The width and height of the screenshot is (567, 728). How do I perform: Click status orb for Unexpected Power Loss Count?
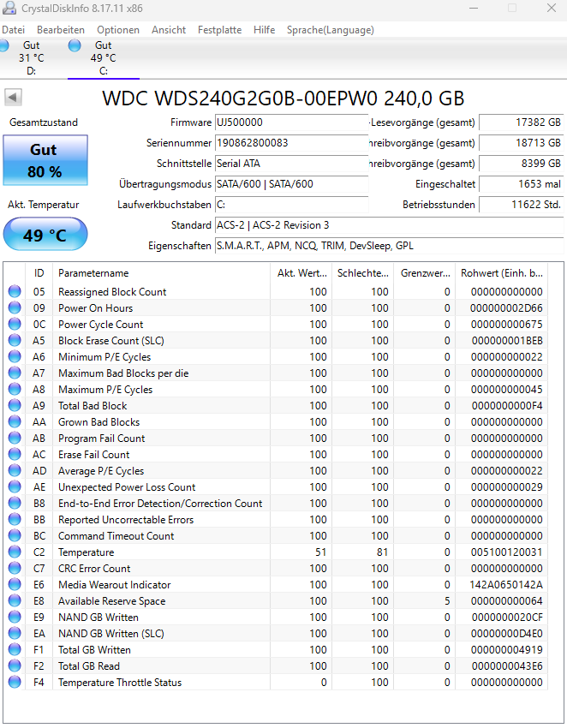tap(15, 486)
